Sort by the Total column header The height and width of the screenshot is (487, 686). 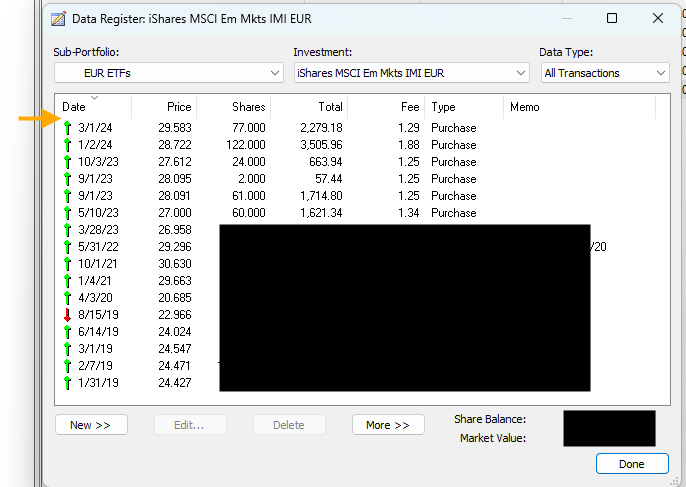click(x=309, y=107)
